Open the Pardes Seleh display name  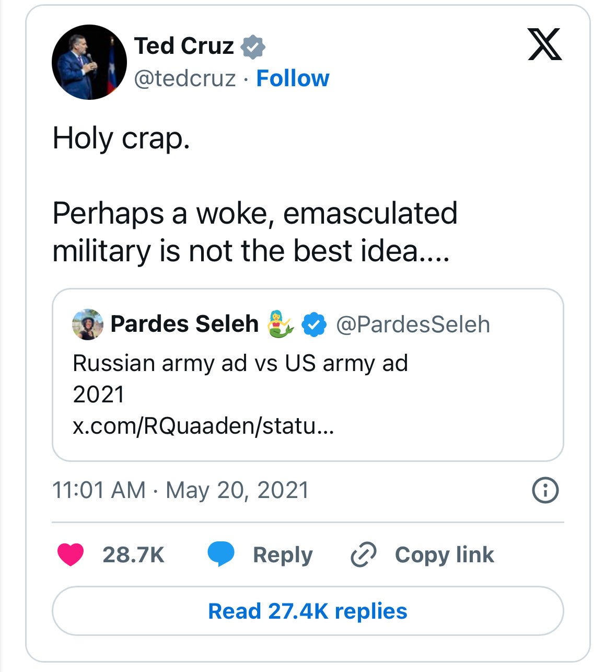tap(184, 324)
